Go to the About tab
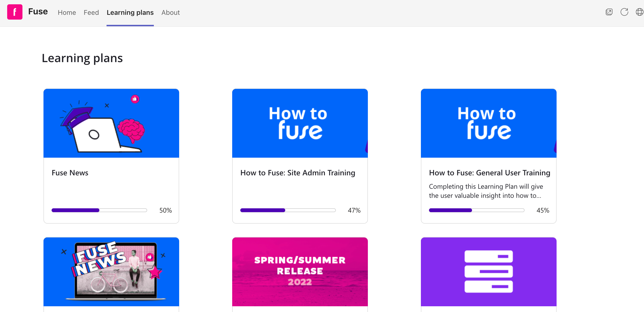 pyautogui.click(x=171, y=12)
